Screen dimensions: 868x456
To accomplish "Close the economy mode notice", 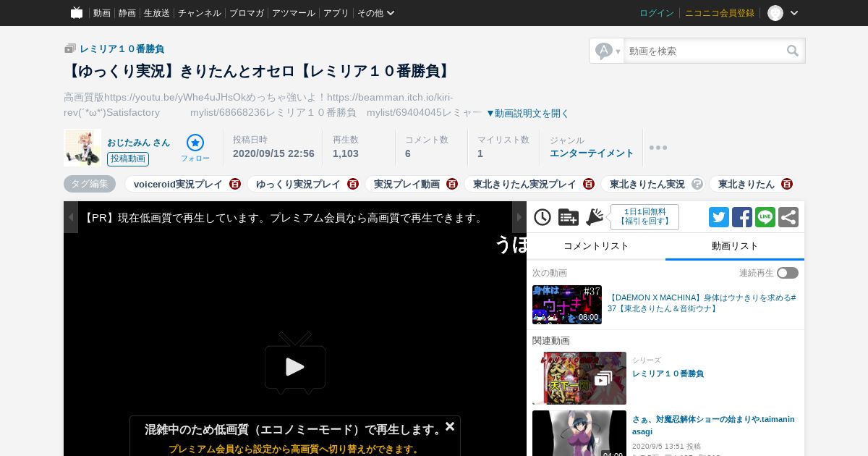I will point(450,426).
